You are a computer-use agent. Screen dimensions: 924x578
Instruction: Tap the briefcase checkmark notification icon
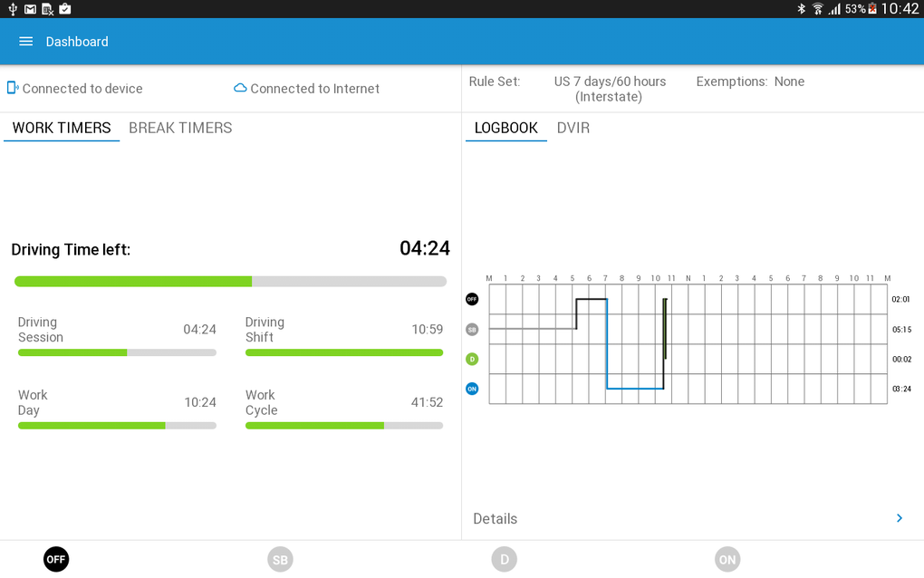65,9
